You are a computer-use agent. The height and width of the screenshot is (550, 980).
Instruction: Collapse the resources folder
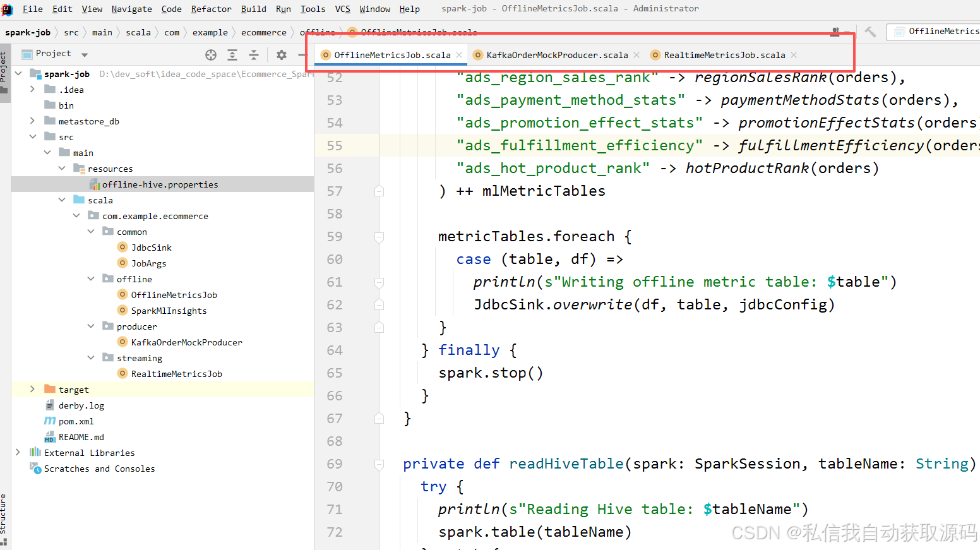pos(62,169)
